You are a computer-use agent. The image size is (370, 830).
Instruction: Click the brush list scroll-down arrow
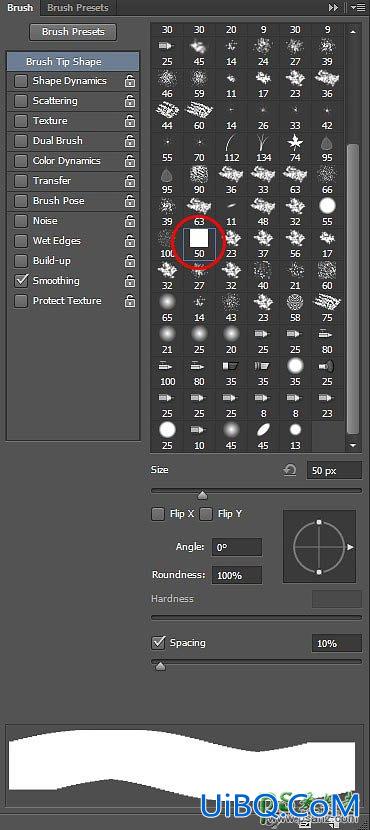tap(353, 446)
